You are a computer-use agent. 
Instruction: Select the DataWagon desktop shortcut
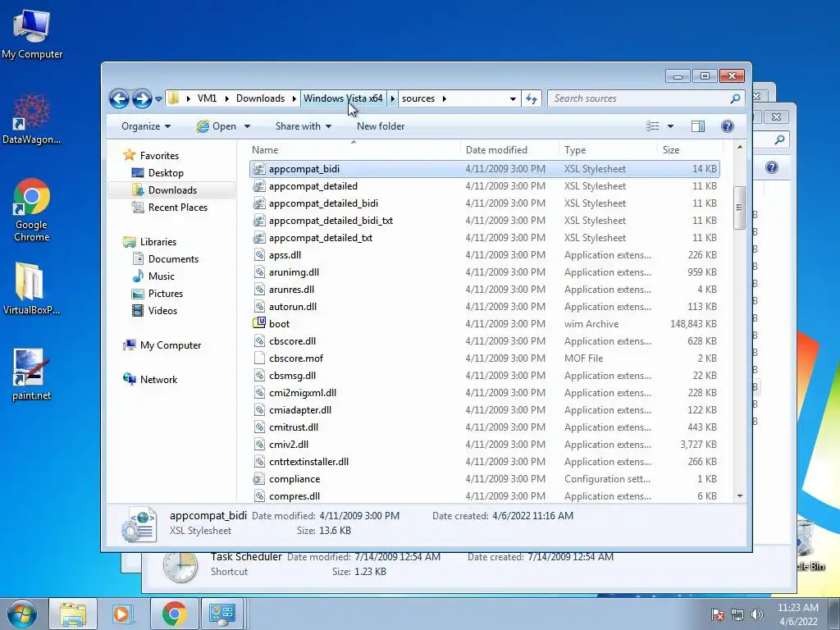[32, 119]
